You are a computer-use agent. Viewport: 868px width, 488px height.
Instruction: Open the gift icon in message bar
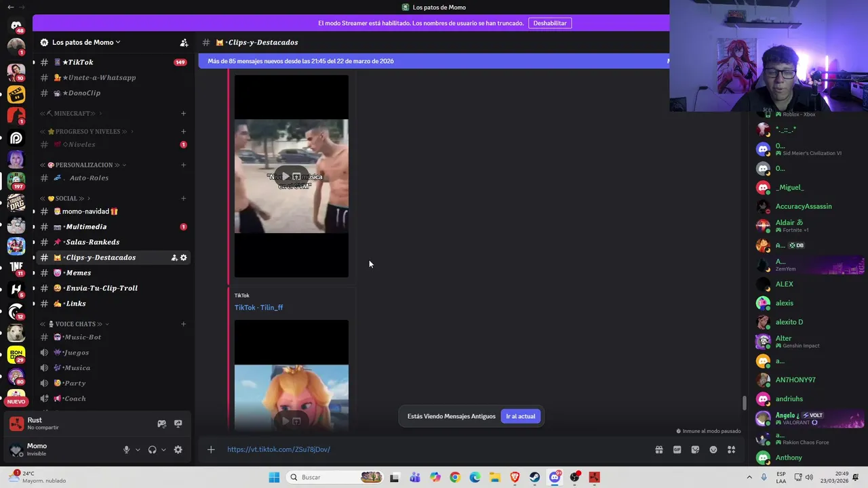658,449
